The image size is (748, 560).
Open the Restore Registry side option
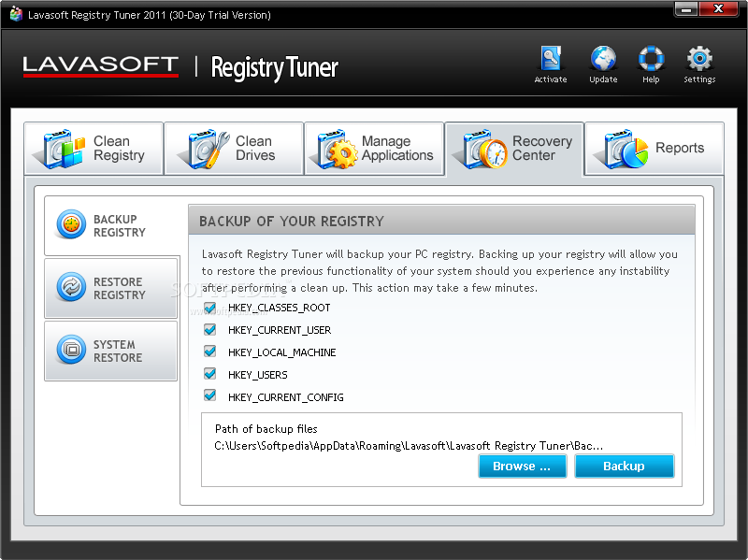110,288
